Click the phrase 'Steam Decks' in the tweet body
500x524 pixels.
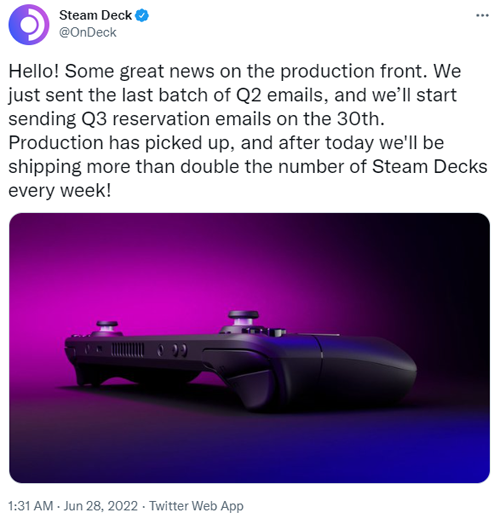pos(429,166)
